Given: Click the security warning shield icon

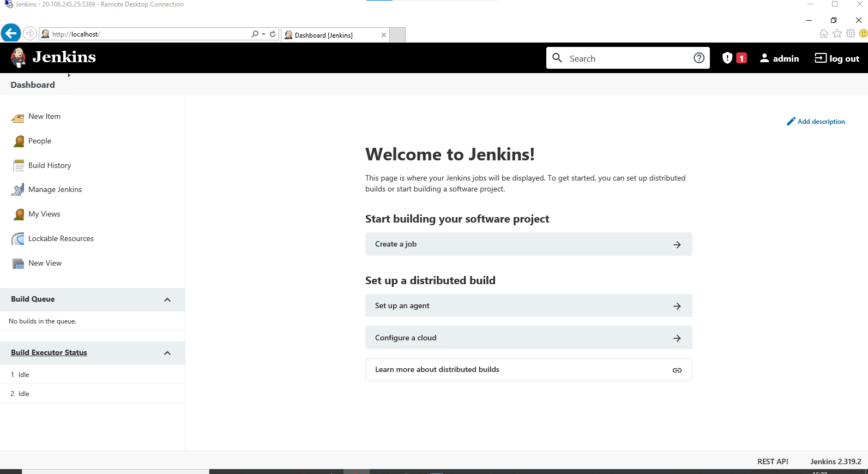Looking at the screenshot, I should tap(727, 58).
